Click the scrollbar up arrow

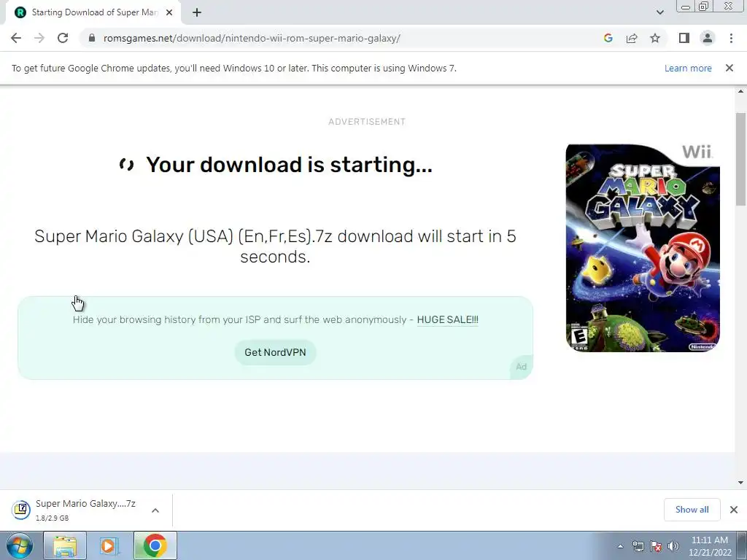tap(741, 91)
